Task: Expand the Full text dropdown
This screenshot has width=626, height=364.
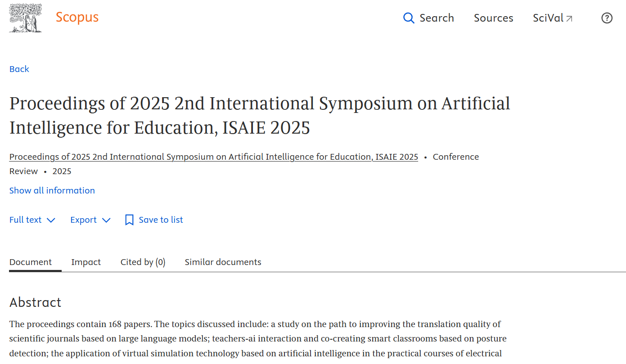Action: click(32, 220)
